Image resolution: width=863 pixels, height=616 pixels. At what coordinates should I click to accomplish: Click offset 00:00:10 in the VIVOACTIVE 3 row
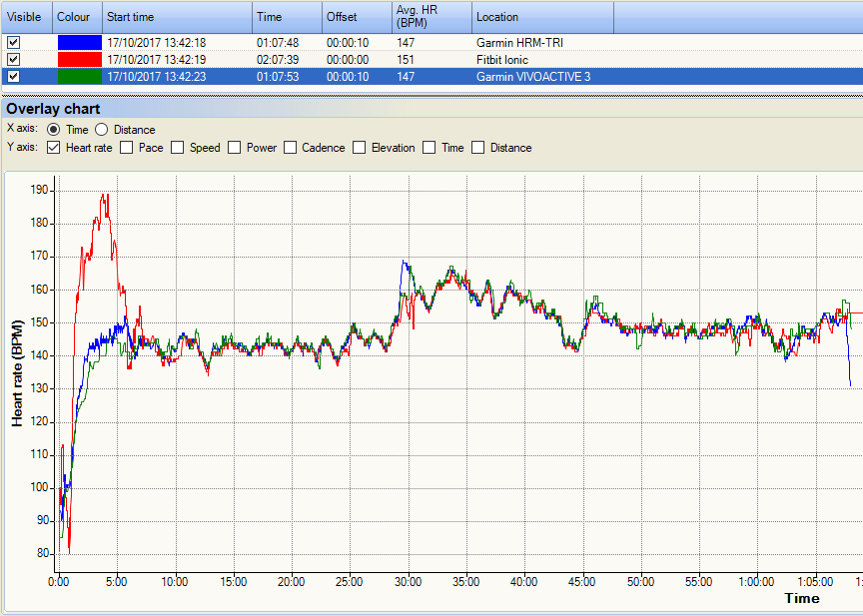348,77
